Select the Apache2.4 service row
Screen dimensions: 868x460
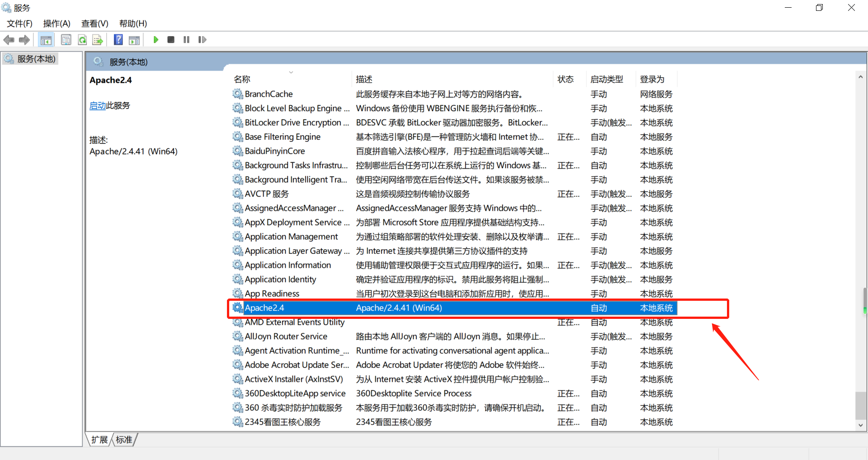click(454, 308)
